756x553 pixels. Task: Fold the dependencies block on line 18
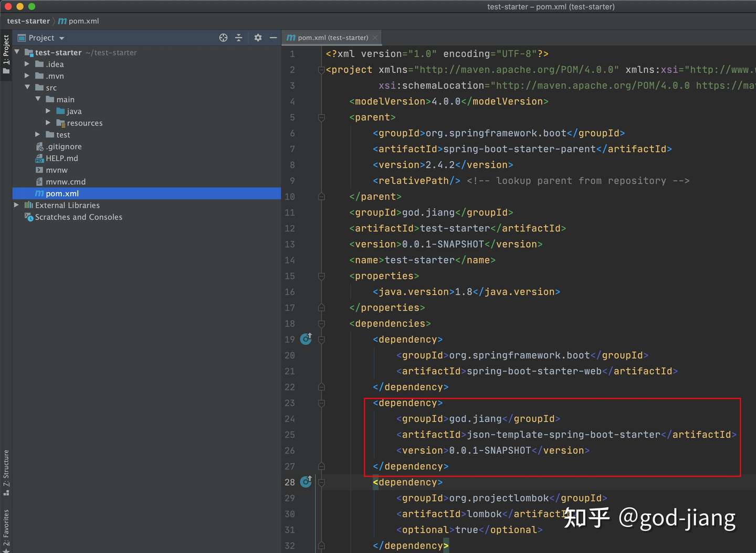tap(321, 324)
